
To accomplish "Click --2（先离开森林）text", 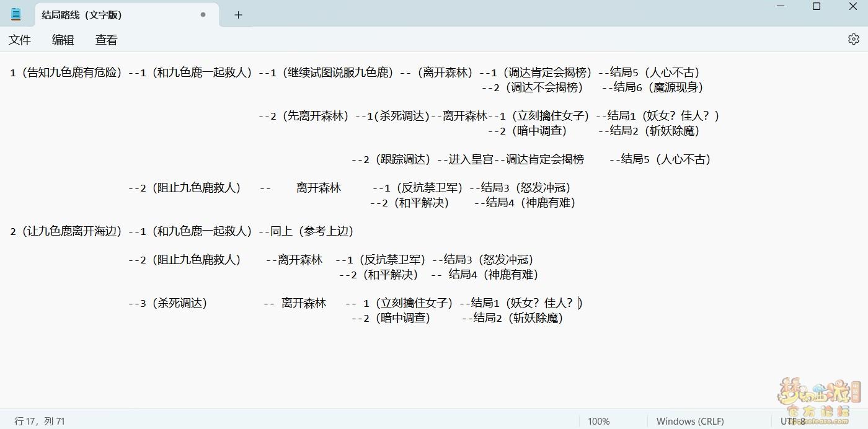I will [x=304, y=116].
